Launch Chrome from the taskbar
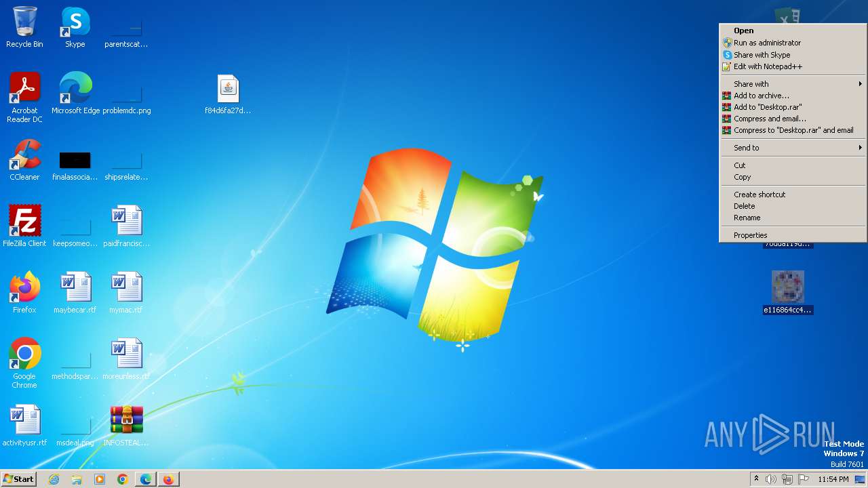Screen dimensions: 868x488 coord(123,479)
